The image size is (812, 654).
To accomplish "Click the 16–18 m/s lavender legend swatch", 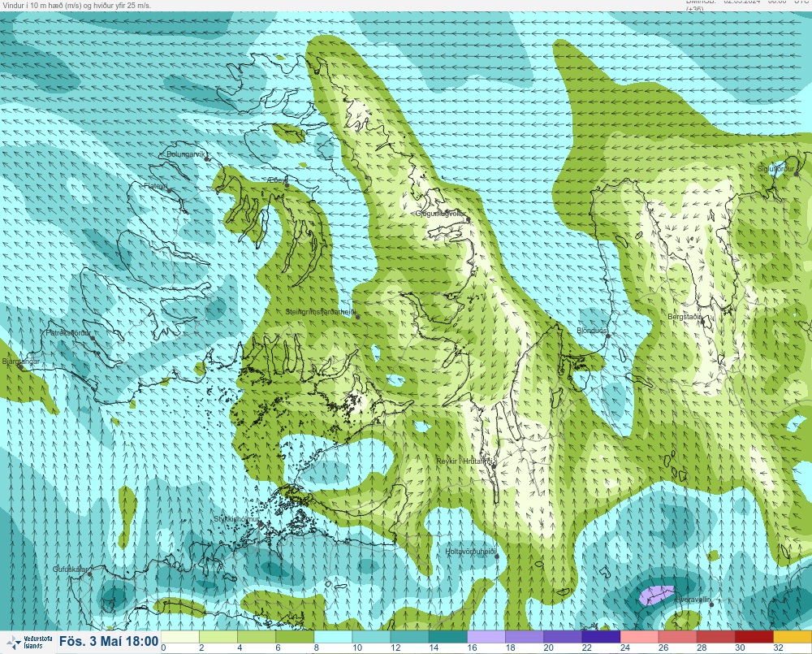I will coord(486,637).
